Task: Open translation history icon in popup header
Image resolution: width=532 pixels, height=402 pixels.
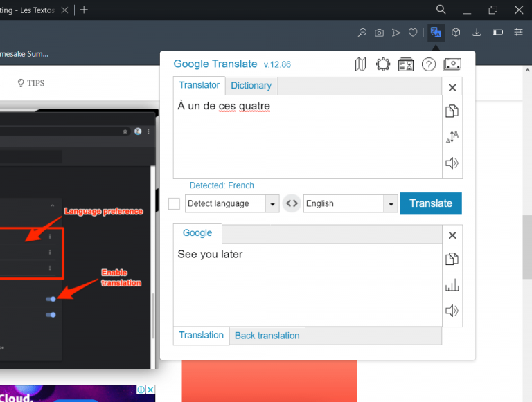Action: click(406, 64)
